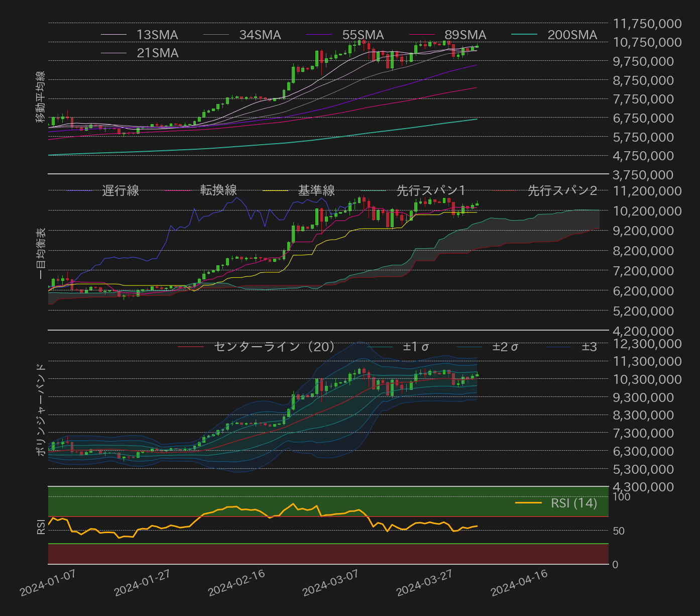Image resolution: width=700 pixels, height=616 pixels.
Task: Select the 34SMA legend label
Action: 260,35
